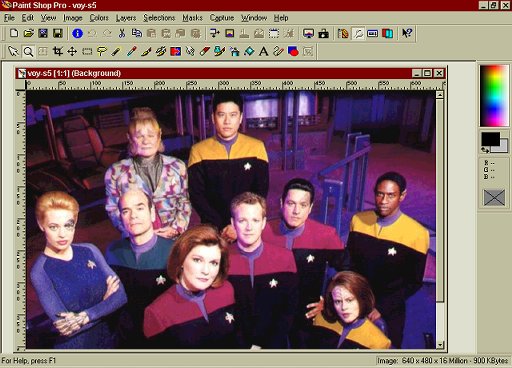Open context Help arrow-question icon
512x368 pixels.
tap(407, 33)
